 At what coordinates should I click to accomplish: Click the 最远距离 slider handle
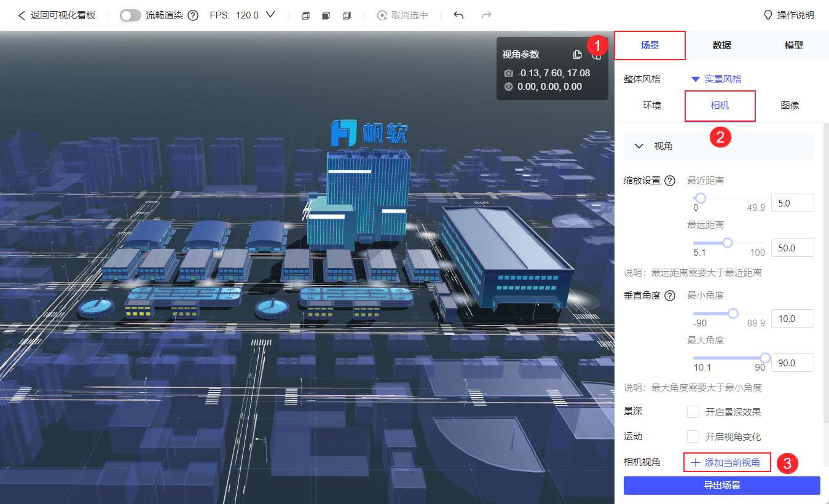(x=728, y=243)
